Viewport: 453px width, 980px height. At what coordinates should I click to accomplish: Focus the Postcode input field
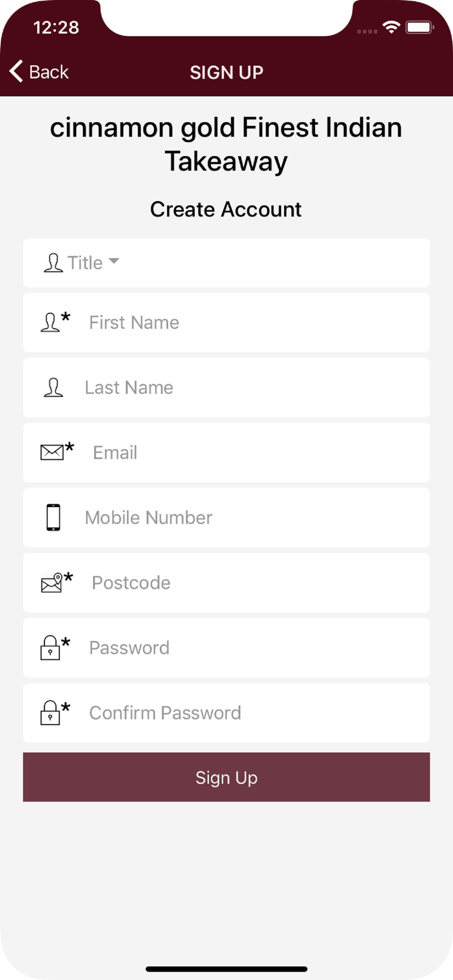coord(226,583)
